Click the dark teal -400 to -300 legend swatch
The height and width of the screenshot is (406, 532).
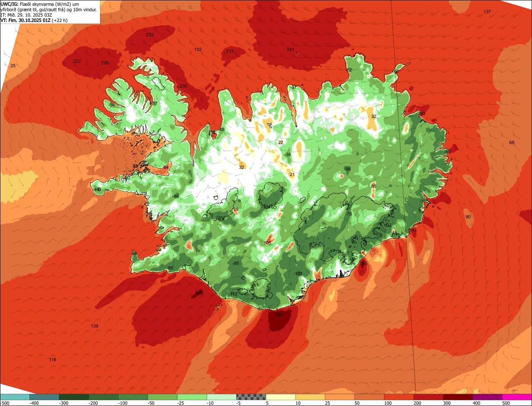tap(44, 397)
